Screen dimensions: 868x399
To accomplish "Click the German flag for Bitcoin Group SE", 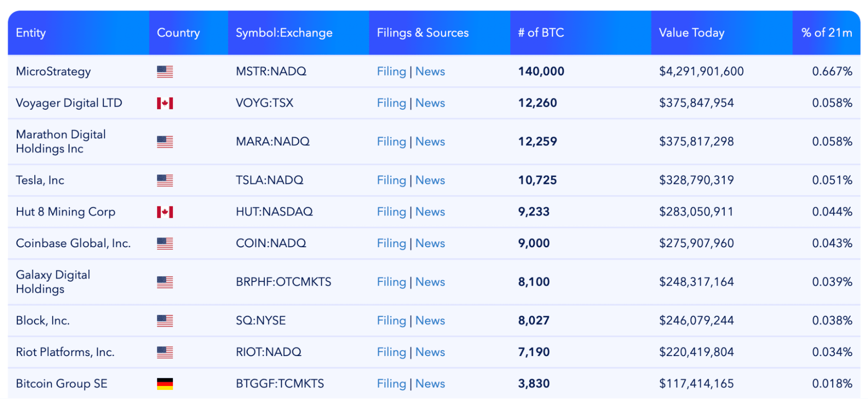I will tap(165, 384).
